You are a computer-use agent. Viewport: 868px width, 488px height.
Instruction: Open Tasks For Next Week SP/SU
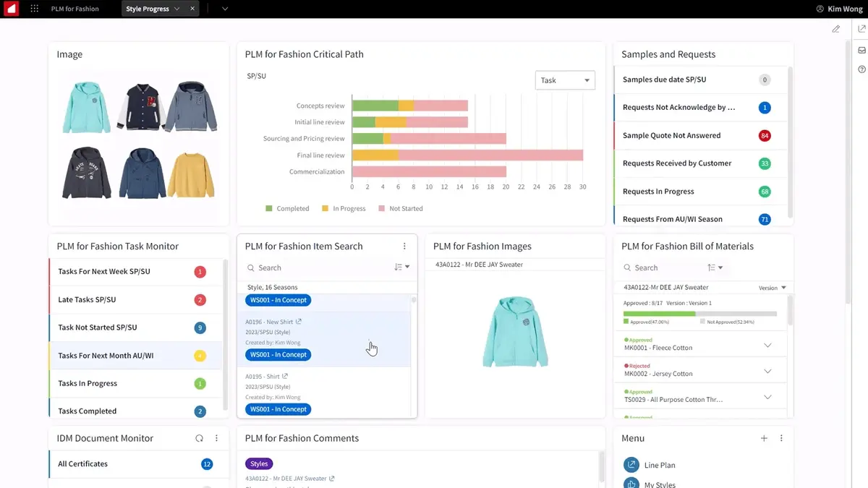point(135,272)
